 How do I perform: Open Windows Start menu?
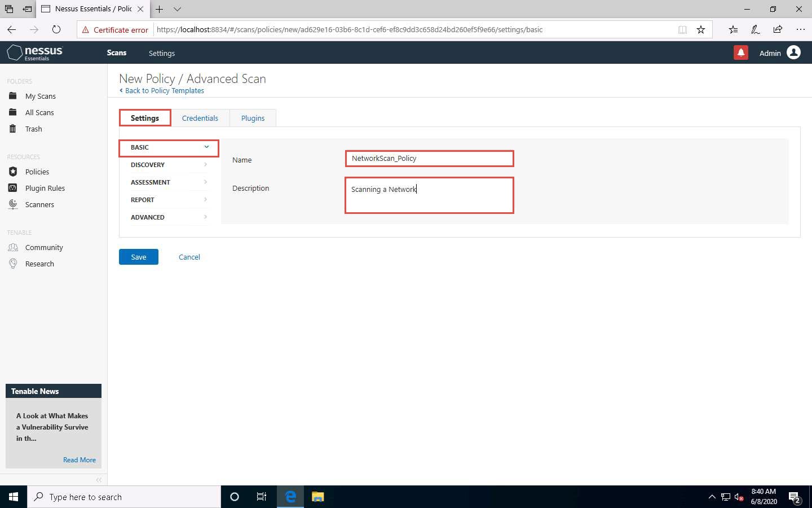click(x=14, y=497)
